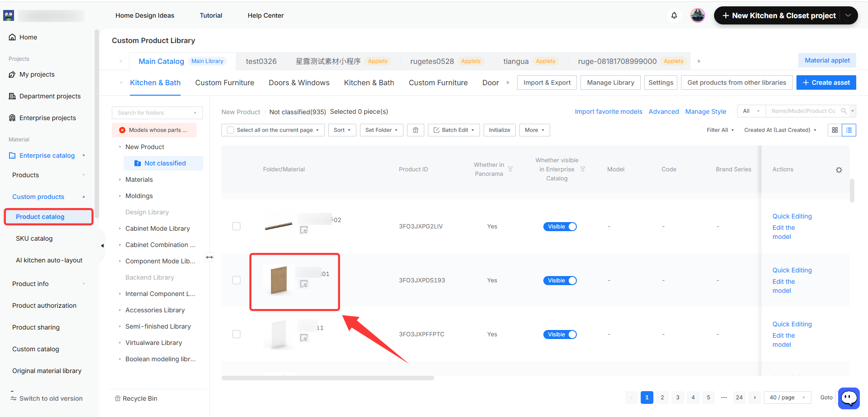The image size is (868, 417).
Task: Open Doors & Windows category tab
Action: pyautogui.click(x=299, y=82)
